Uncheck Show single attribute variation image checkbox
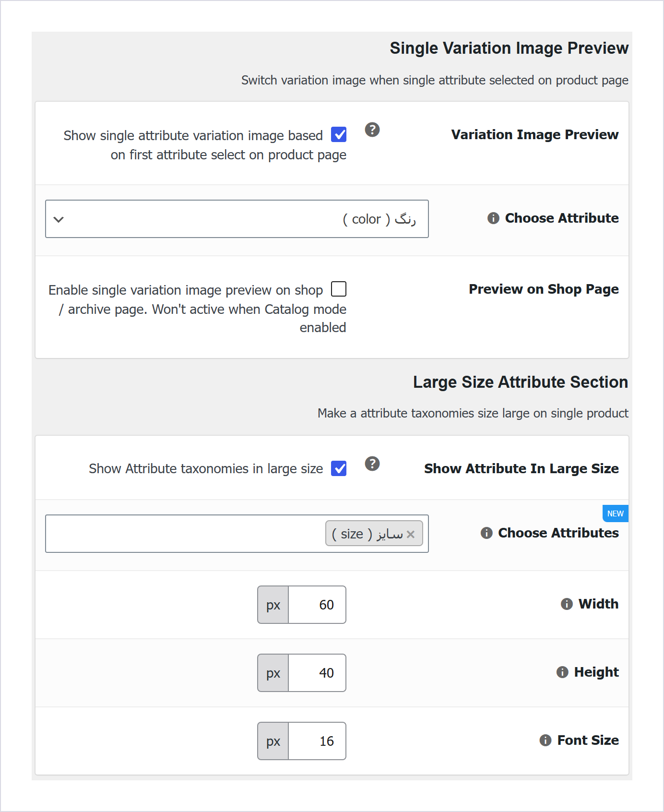The width and height of the screenshot is (664, 812). click(339, 135)
